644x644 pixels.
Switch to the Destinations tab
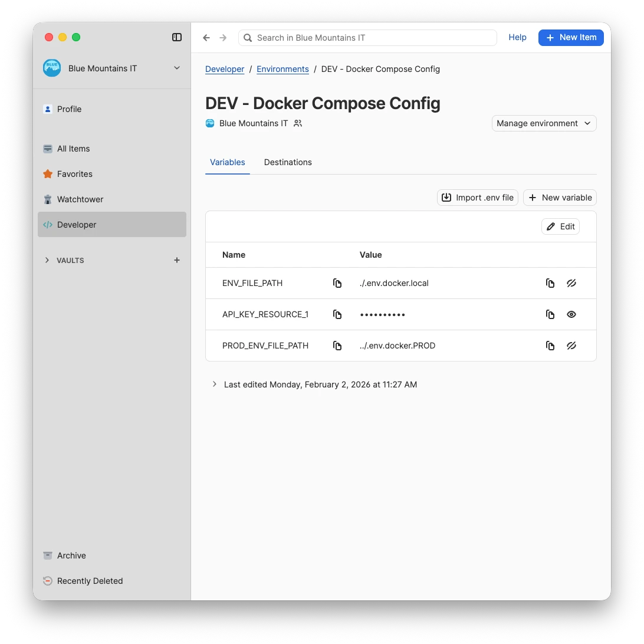[x=288, y=162]
